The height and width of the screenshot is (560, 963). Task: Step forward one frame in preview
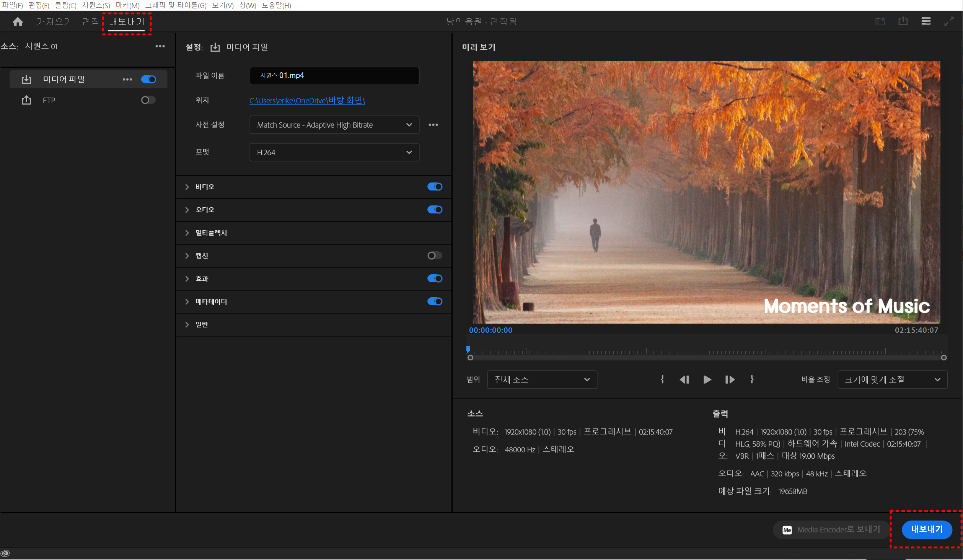coord(729,379)
